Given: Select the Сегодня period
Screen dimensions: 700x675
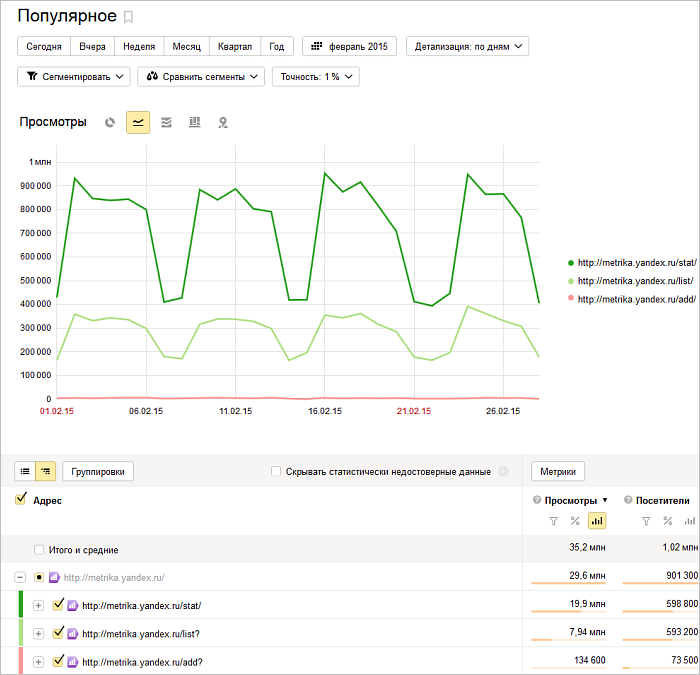Looking at the screenshot, I should click(44, 46).
